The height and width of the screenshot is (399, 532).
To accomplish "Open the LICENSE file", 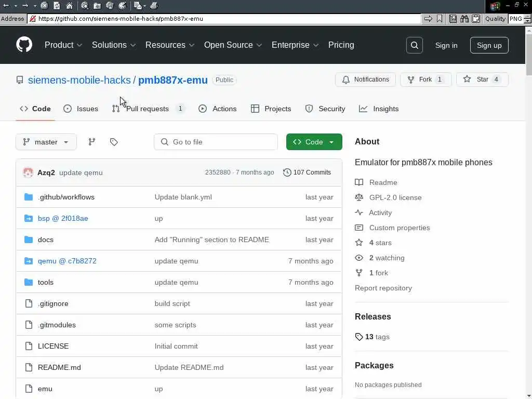I will click(54, 346).
